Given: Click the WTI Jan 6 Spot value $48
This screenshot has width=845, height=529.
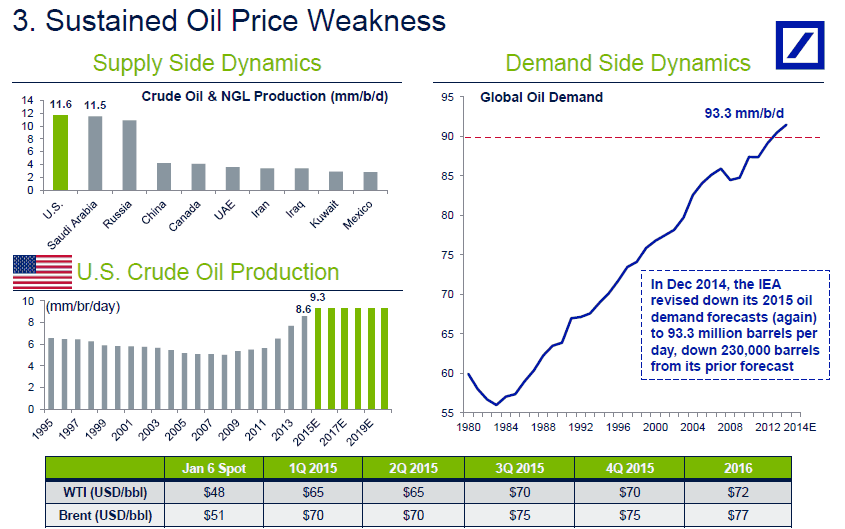Looking at the screenshot, I should pos(214,492).
